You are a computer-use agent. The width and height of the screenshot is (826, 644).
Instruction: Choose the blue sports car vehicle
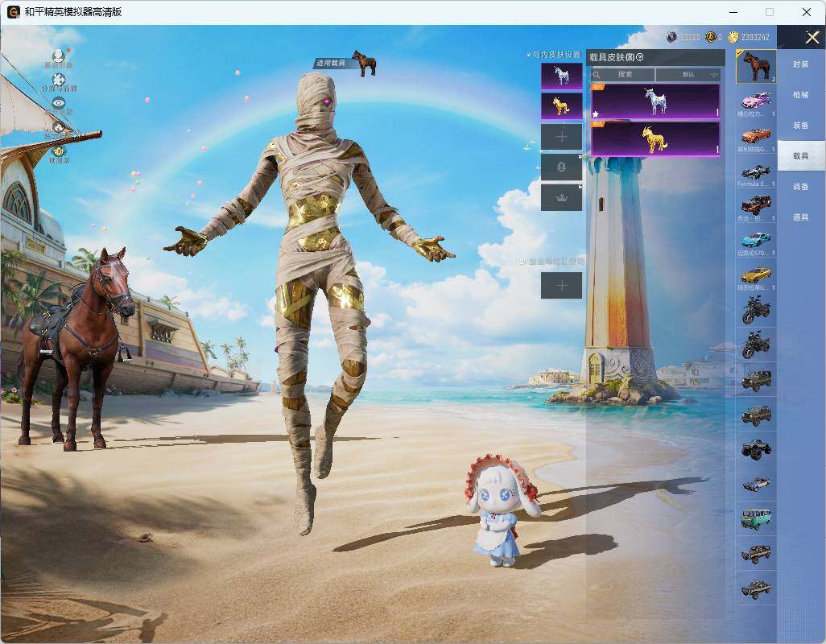tap(756, 242)
